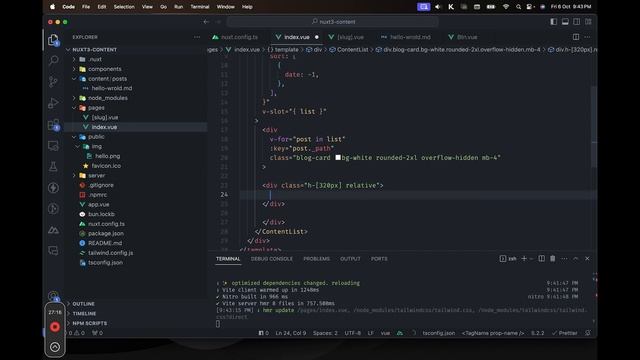Open Customize Layout icon in title bar
The image size is (640, 360).
(588, 22)
